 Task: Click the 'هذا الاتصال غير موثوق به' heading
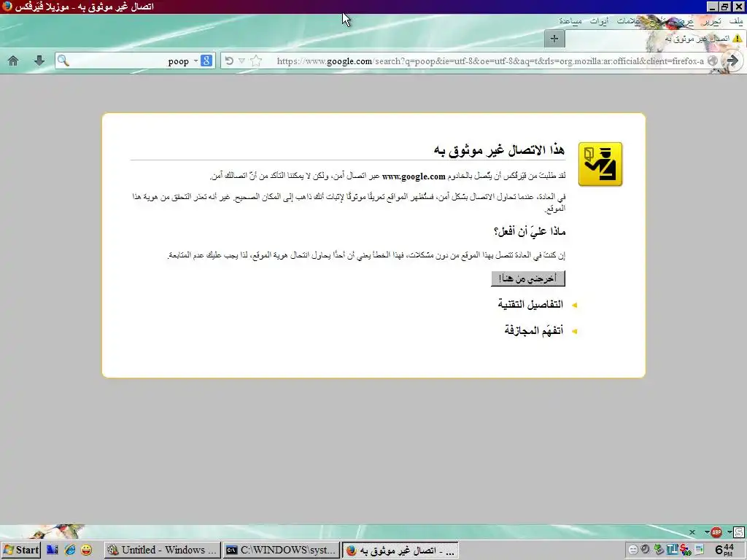(499, 150)
